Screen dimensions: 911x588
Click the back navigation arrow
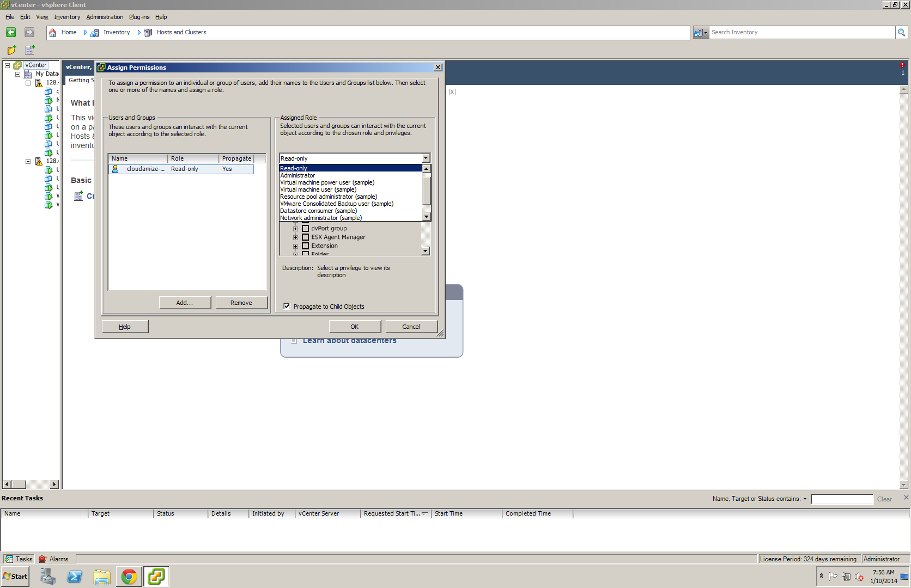click(10, 32)
